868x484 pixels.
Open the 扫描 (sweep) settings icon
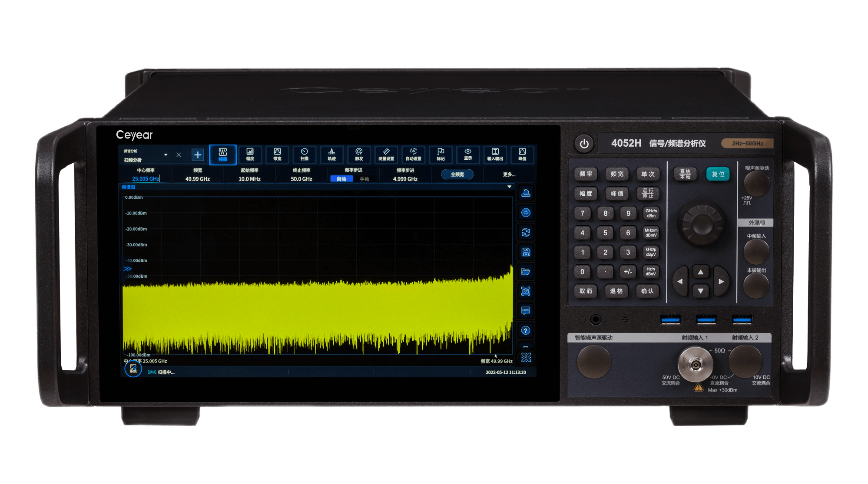pyautogui.click(x=305, y=154)
